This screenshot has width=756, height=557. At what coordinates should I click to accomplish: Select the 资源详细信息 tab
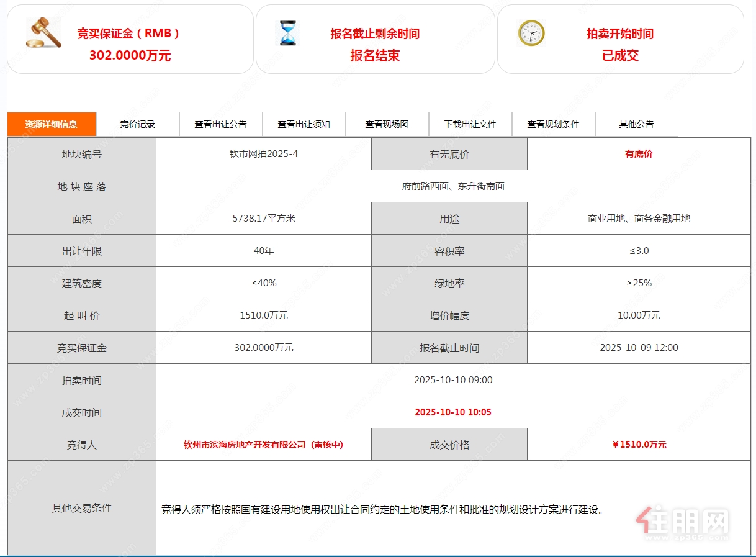point(52,124)
